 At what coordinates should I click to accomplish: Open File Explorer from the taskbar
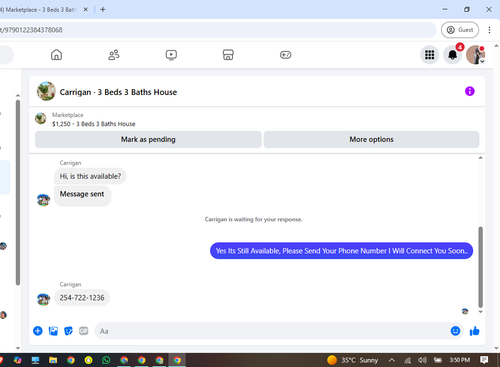point(53,360)
